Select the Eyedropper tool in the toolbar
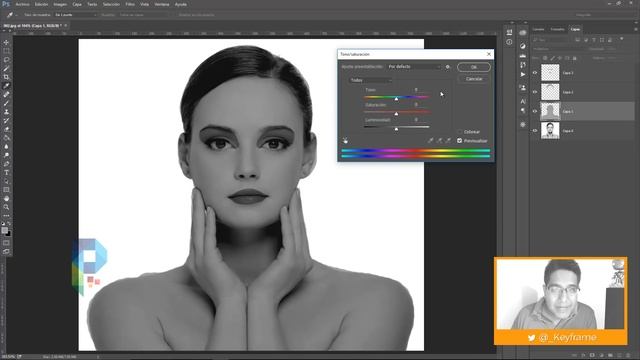Image resolution: width=640 pixels, height=360 pixels. (x=6, y=86)
